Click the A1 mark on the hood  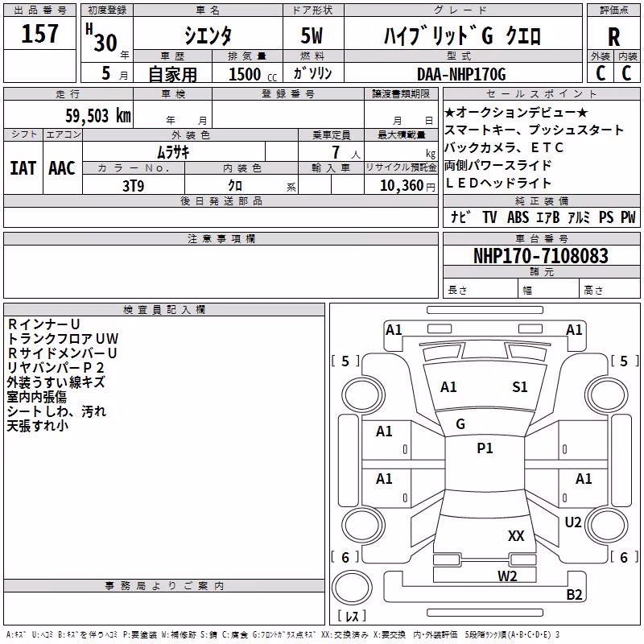[x=448, y=387]
